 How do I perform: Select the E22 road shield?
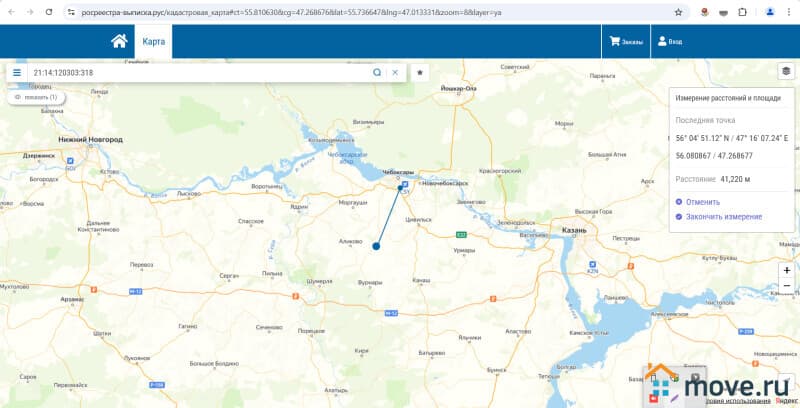[461, 235]
